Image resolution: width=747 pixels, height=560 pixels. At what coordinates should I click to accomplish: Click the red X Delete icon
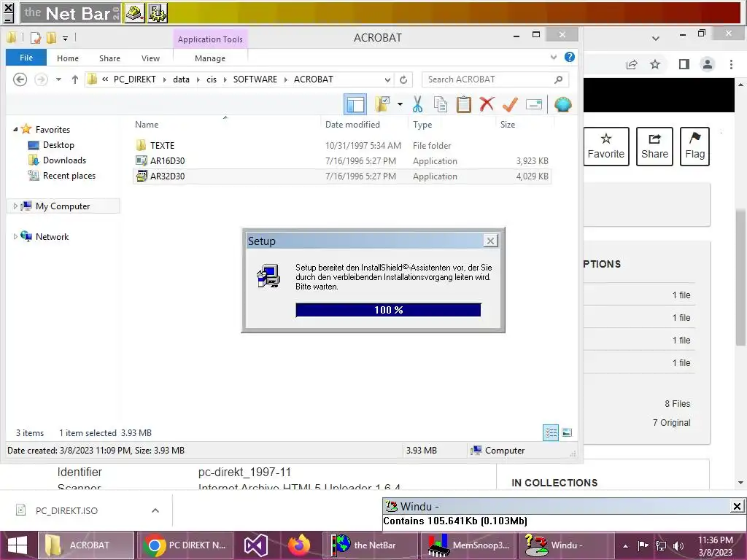[487, 104]
